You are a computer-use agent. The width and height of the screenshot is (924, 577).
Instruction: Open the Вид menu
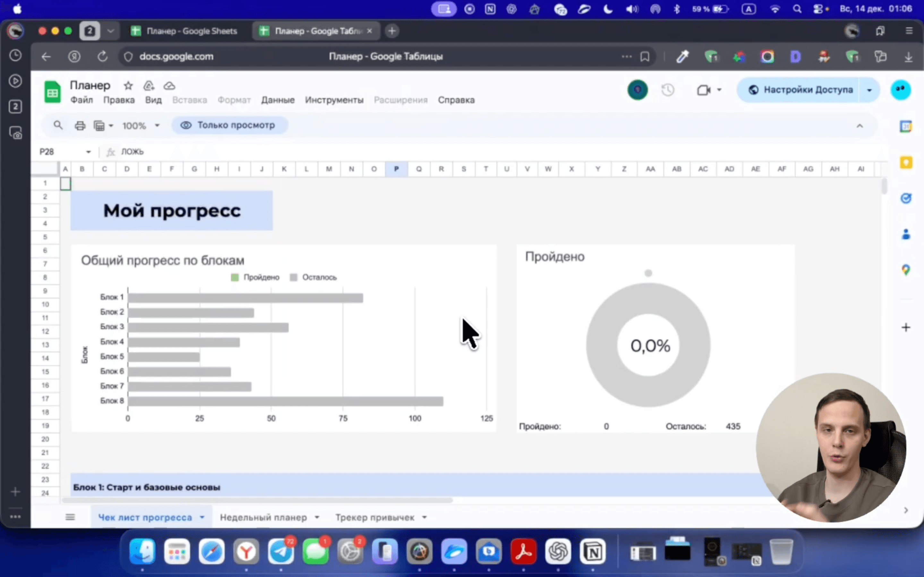153,100
